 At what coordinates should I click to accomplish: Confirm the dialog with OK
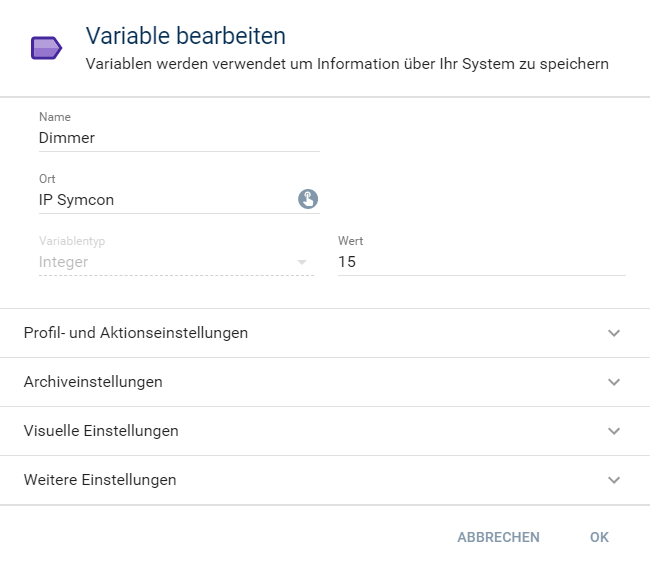coord(599,537)
